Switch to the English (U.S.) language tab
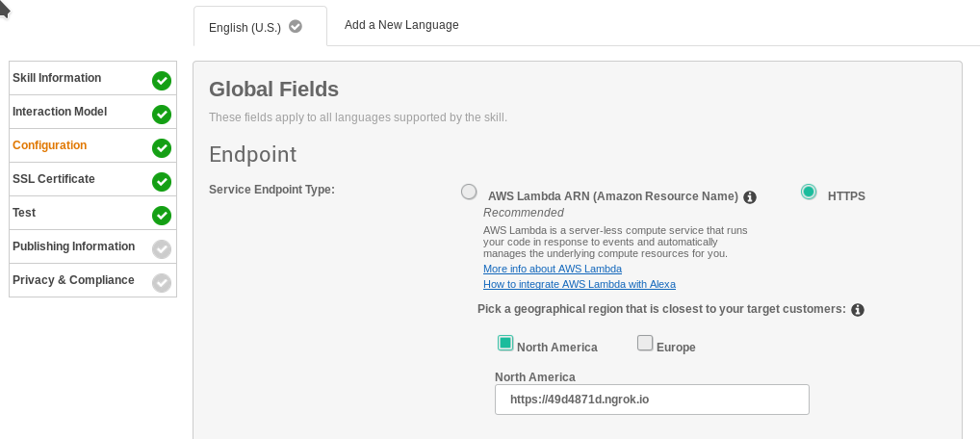This screenshot has width=980, height=439. pos(245,27)
